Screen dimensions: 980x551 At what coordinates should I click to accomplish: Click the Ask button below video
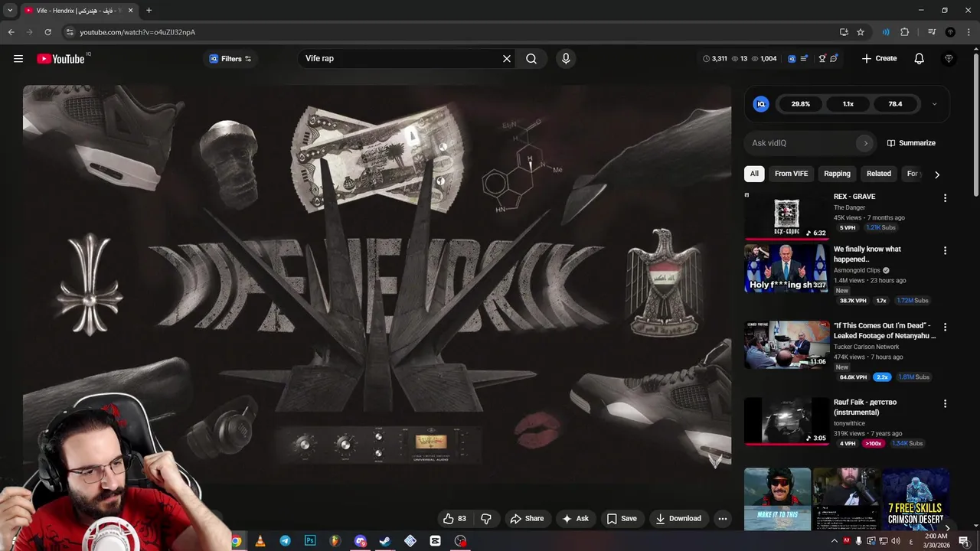coord(576,519)
